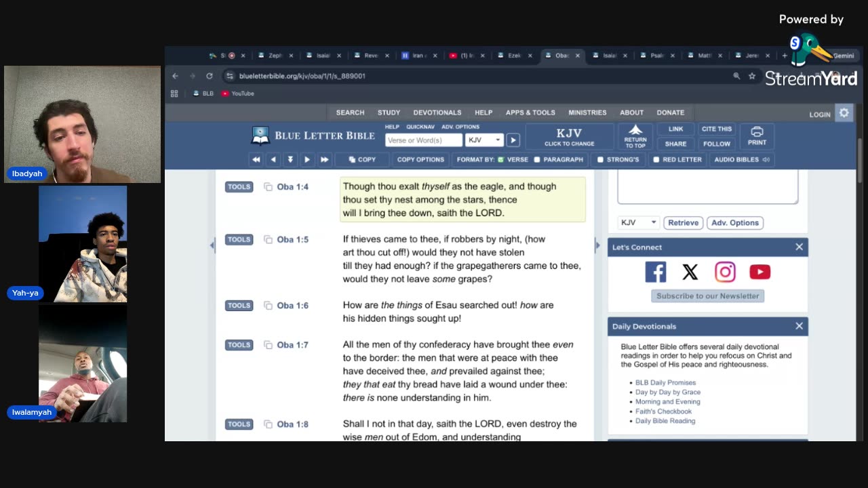Close the Daily Devotionals panel
Viewport: 868px width, 488px height.
pos(799,326)
